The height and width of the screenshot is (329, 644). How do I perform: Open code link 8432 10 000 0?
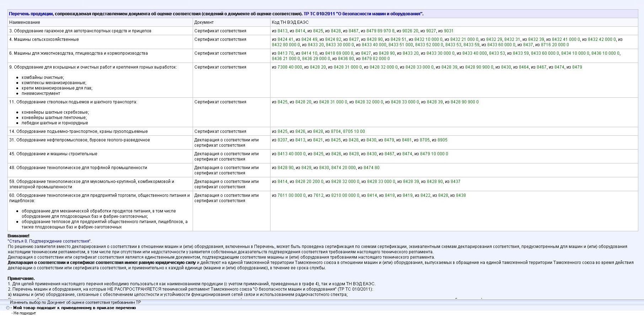click(428, 39)
